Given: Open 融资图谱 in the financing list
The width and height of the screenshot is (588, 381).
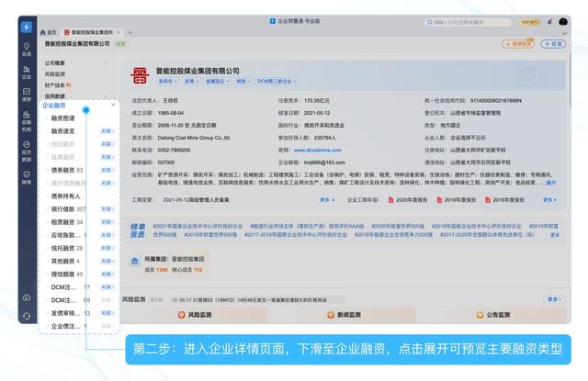Looking at the screenshot, I should click(63, 118).
